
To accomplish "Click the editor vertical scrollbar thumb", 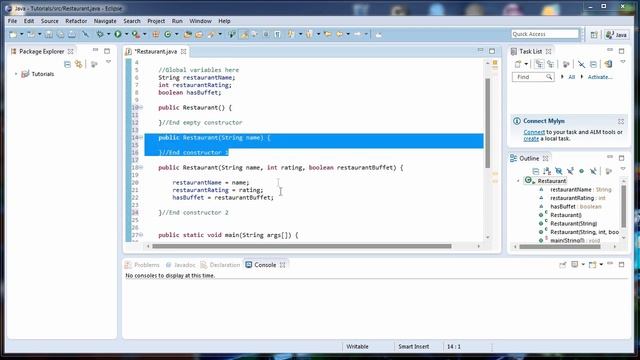I will click(x=487, y=122).
